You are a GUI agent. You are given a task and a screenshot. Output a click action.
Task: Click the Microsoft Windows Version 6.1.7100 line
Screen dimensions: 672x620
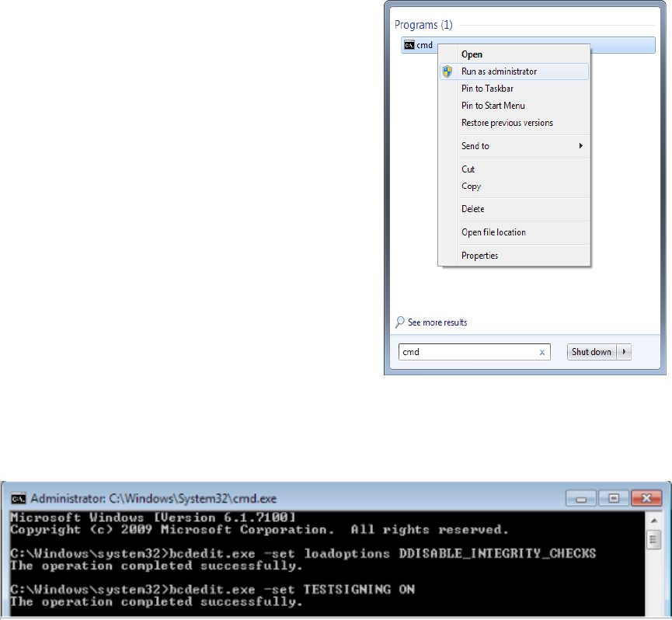(x=153, y=517)
